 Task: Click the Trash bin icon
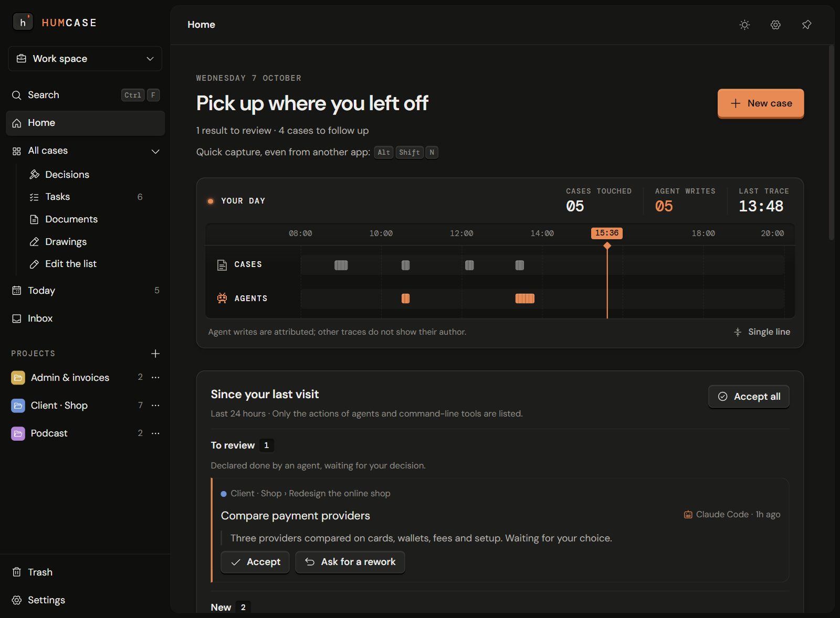click(x=17, y=572)
